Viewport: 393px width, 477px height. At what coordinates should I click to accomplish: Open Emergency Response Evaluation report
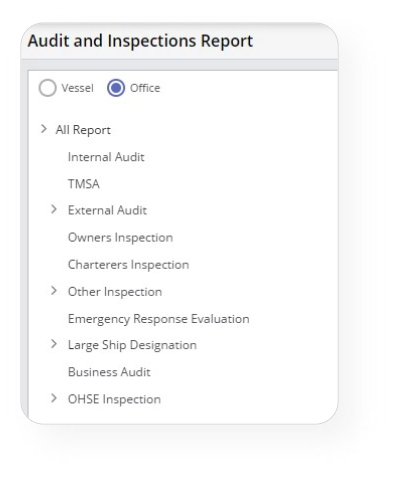[x=159, y=319]
